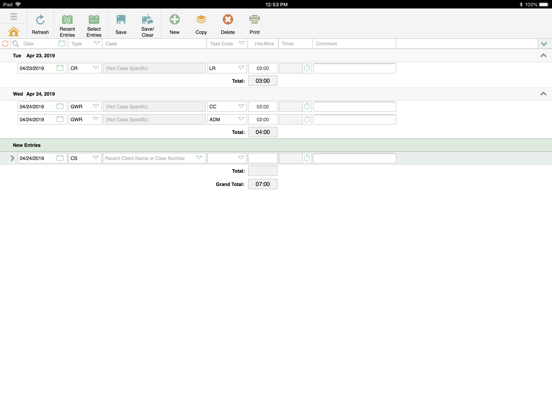Open calendar picker in the Date filter

pyautogui.click(x=62, y=43)
